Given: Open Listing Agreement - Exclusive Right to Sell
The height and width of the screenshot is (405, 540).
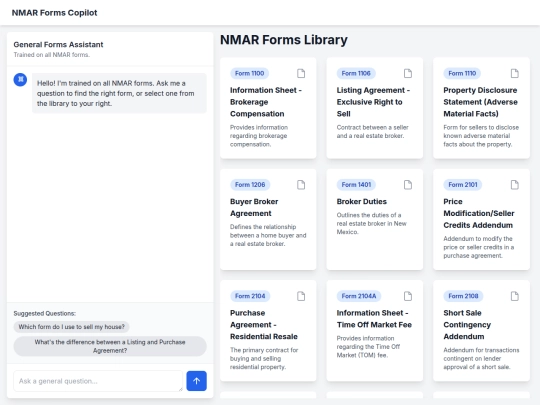Looking at the screenshot, I should (x=373, y=102).
